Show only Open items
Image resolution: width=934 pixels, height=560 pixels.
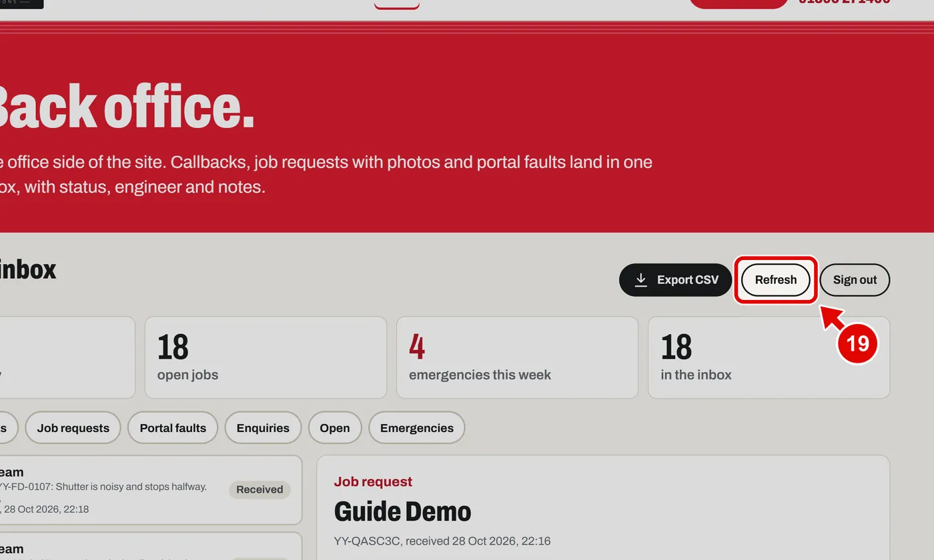(335, 428)
